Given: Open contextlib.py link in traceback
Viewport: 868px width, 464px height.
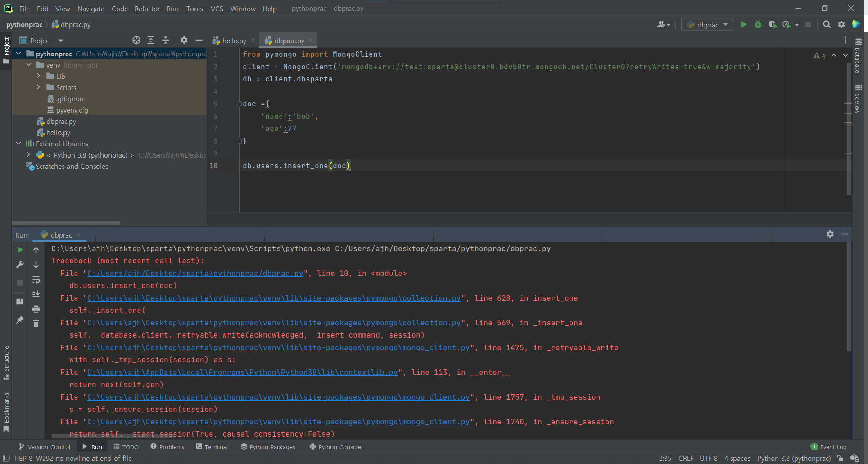Looking at the screenshot, I should click(x=242, y=372).
